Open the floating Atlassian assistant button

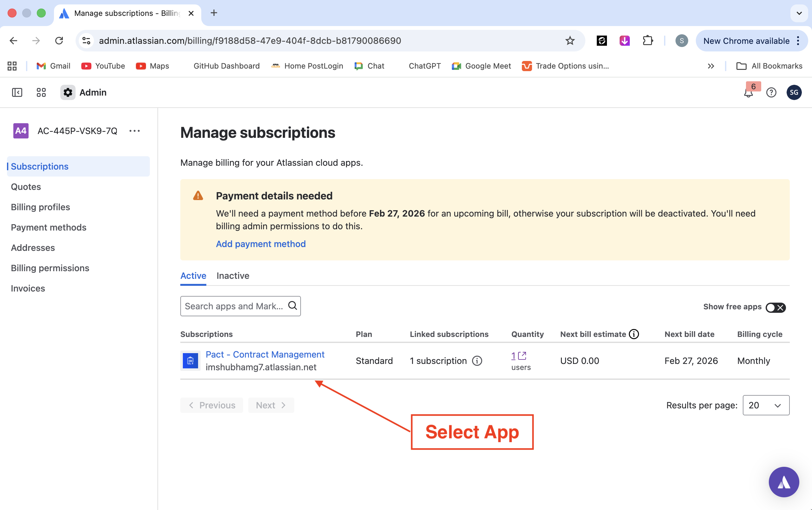click(783, 482)
